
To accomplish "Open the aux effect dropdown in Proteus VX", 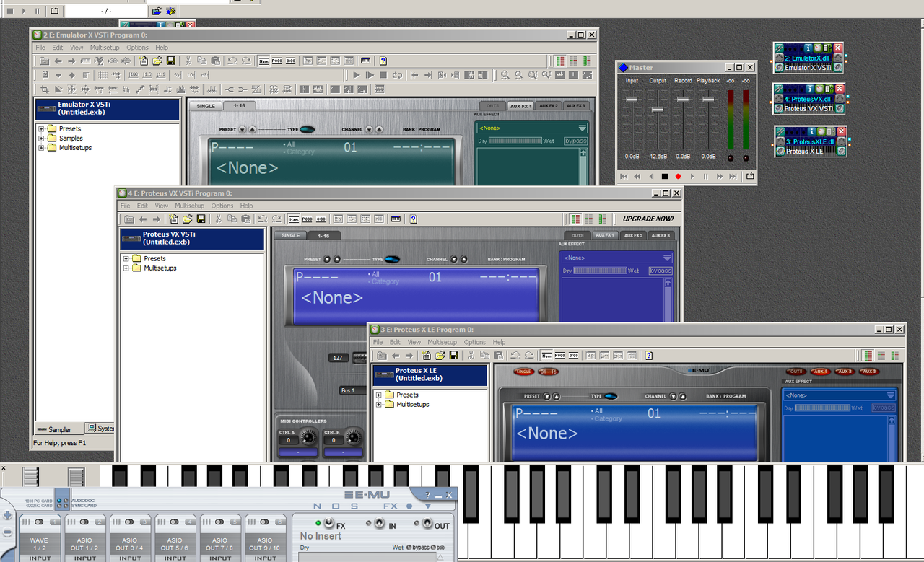I will click(x=617, y=258).
